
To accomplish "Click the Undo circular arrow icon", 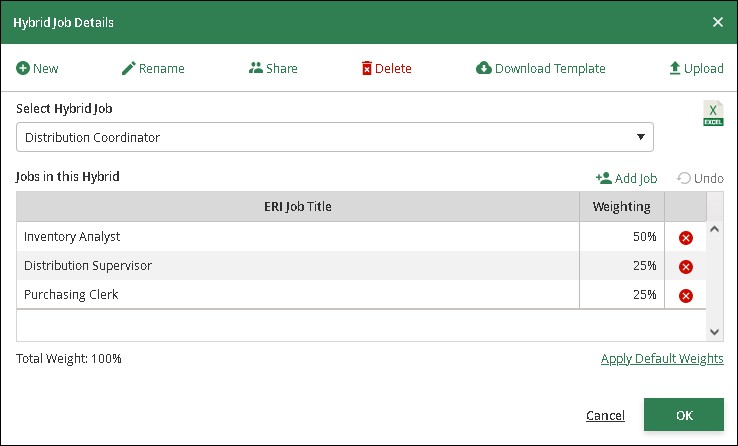I will 684,178.
